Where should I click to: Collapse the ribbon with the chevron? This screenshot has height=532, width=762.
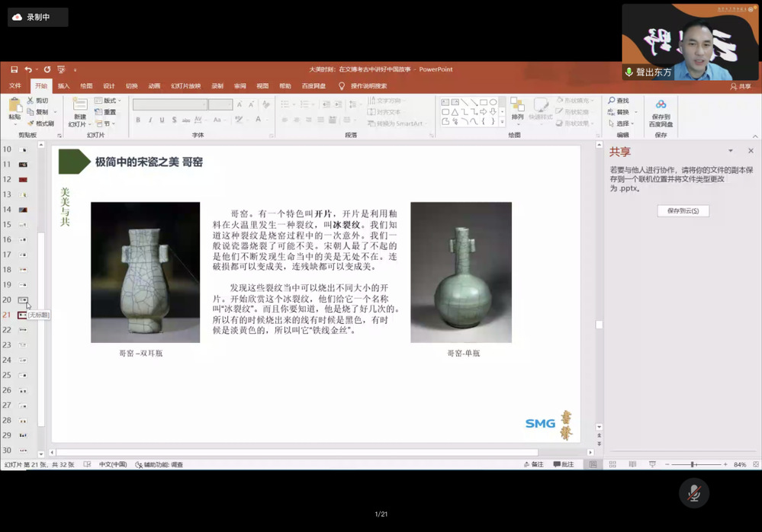click(755, 136)
